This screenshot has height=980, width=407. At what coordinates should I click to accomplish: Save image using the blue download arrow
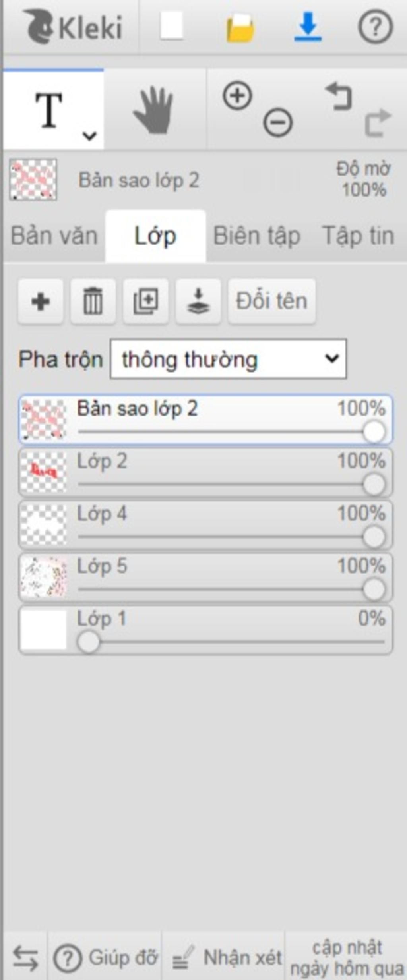308,27
